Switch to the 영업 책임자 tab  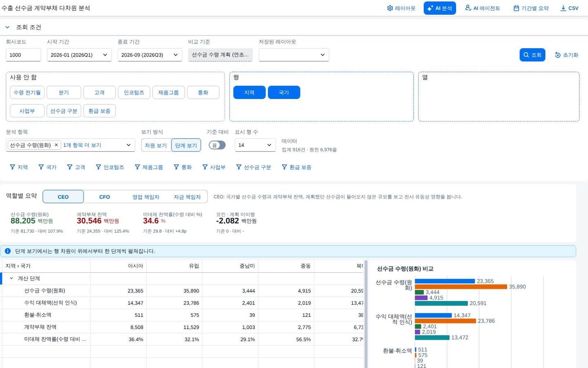pos(146,197)
